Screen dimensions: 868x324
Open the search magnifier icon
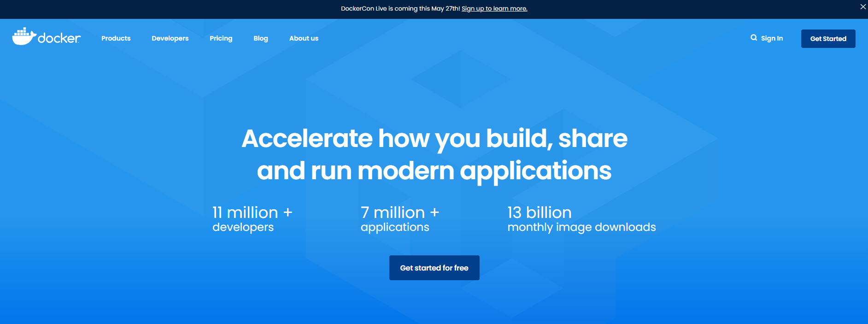754,38
